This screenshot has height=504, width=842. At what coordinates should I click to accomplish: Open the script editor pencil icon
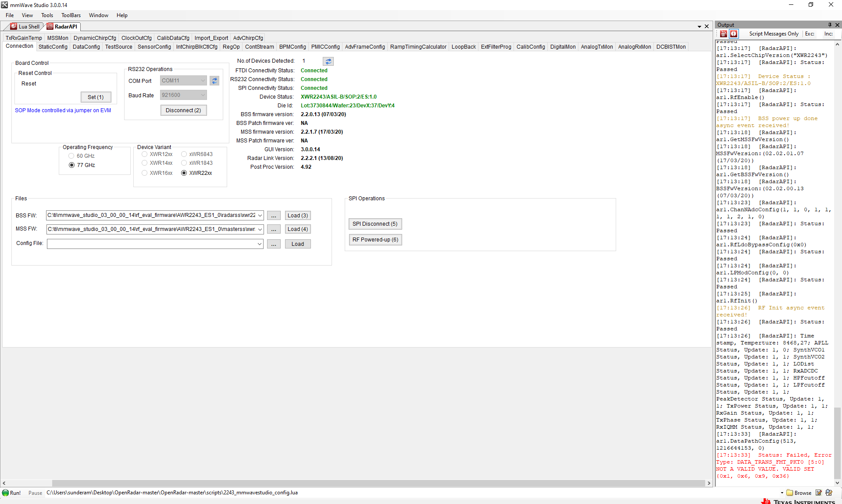pos(818,493)
